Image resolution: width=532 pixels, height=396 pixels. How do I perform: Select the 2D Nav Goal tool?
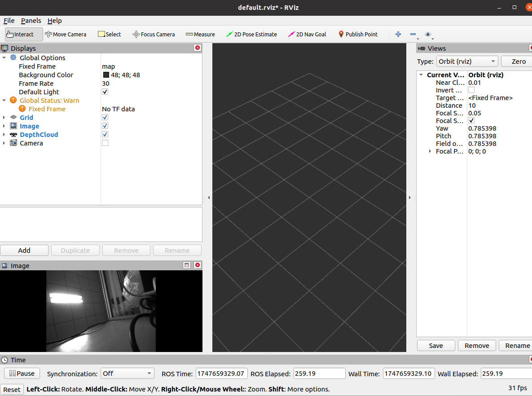(x=307, y=34)
